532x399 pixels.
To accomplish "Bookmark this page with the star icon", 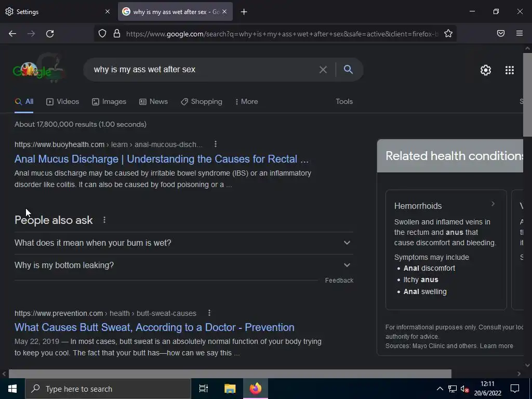I will [448, 34].
